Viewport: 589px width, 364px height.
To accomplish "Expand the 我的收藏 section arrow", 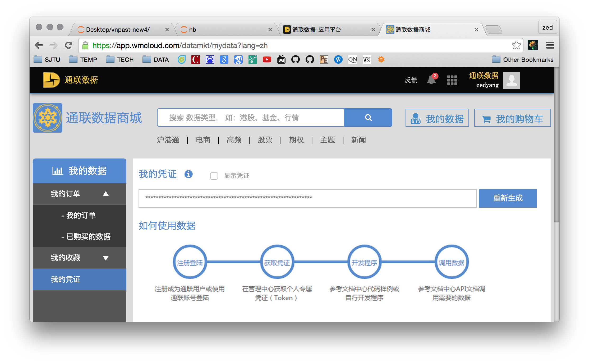I will [106, 258].
